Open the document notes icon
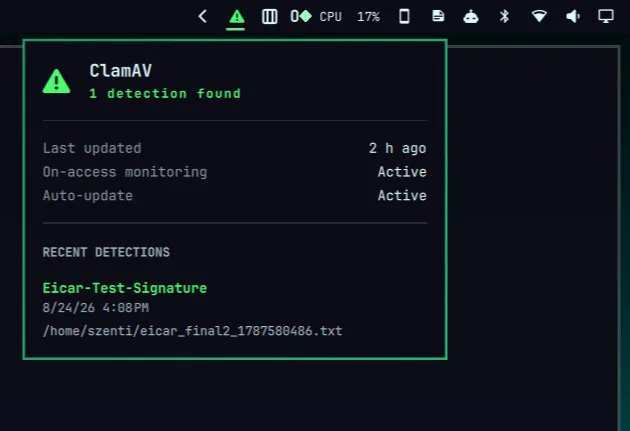The width and height of the screenshot is (630, 431). click(x=438, y=16)
